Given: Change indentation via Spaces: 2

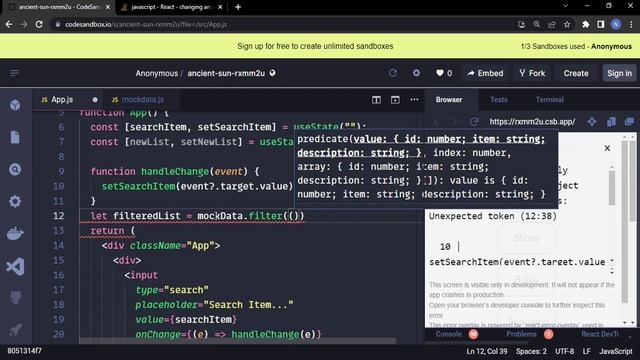Looking at the screenshot, I should click(x=531, y=351).
